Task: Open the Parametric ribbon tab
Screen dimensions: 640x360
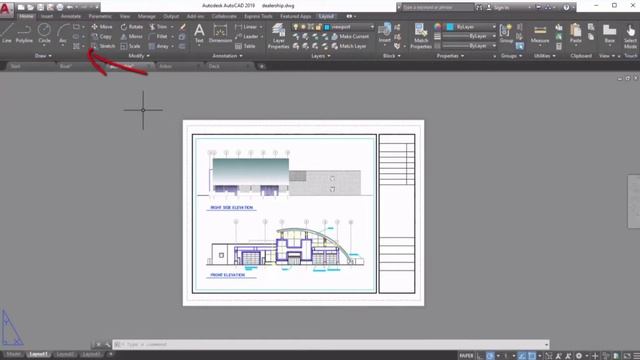Action: pyautogui.click(x=100, y=16)
